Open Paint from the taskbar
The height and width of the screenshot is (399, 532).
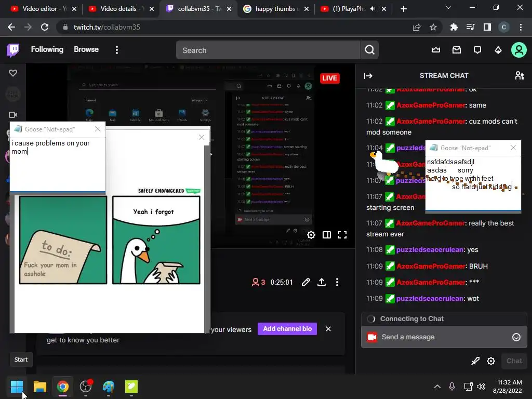pos(109,387)
